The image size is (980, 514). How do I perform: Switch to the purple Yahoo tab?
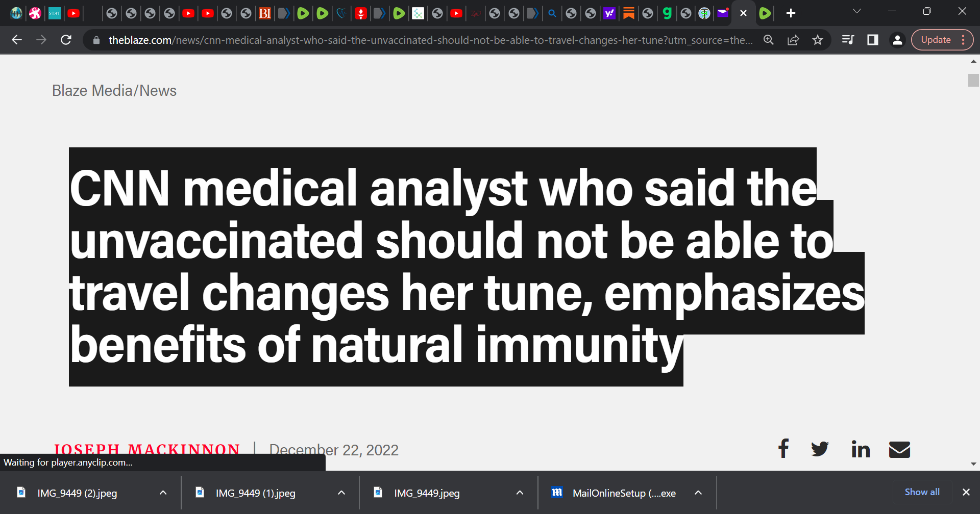(x=609, y=13)
